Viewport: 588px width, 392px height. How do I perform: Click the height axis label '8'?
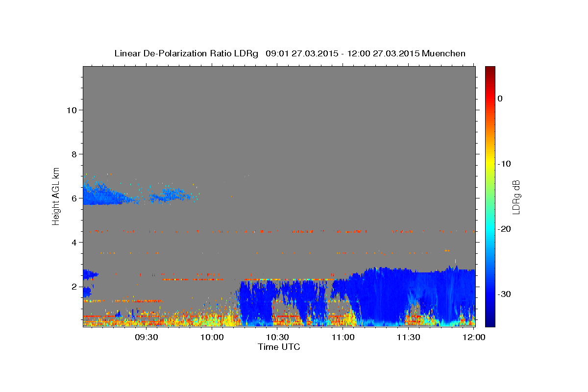(x=74, y=154)
